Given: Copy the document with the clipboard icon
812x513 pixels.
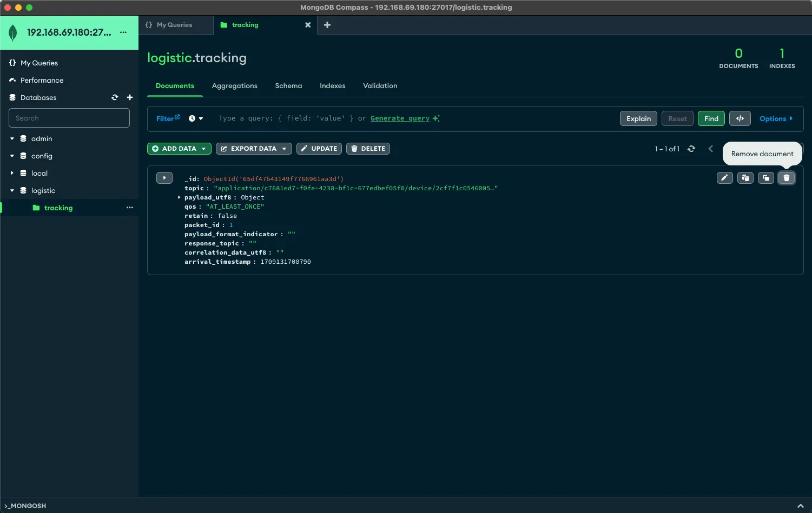Looking at the screenshot, I should [745, 178].
